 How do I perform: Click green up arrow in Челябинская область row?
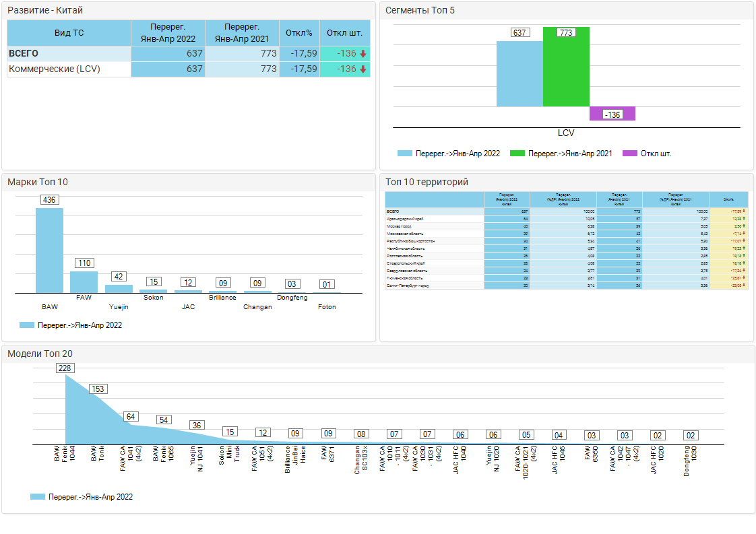[745, 248]
